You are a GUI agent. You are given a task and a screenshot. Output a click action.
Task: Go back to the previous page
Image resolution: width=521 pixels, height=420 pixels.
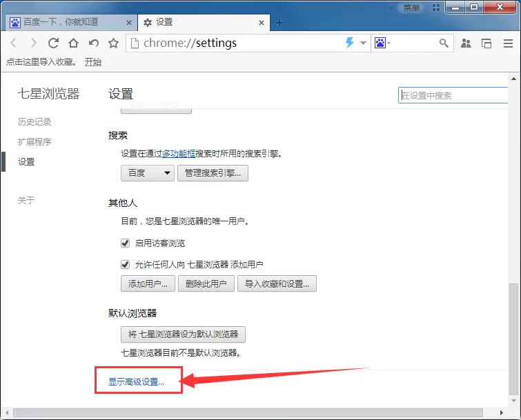click(13, 43)
